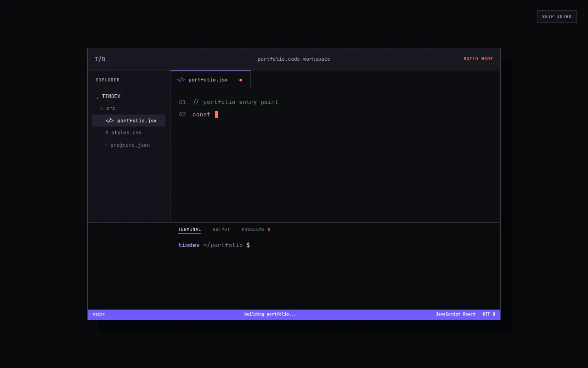Click the comment on line 01
Screen dimensions: 588x368
click(236, 102)
